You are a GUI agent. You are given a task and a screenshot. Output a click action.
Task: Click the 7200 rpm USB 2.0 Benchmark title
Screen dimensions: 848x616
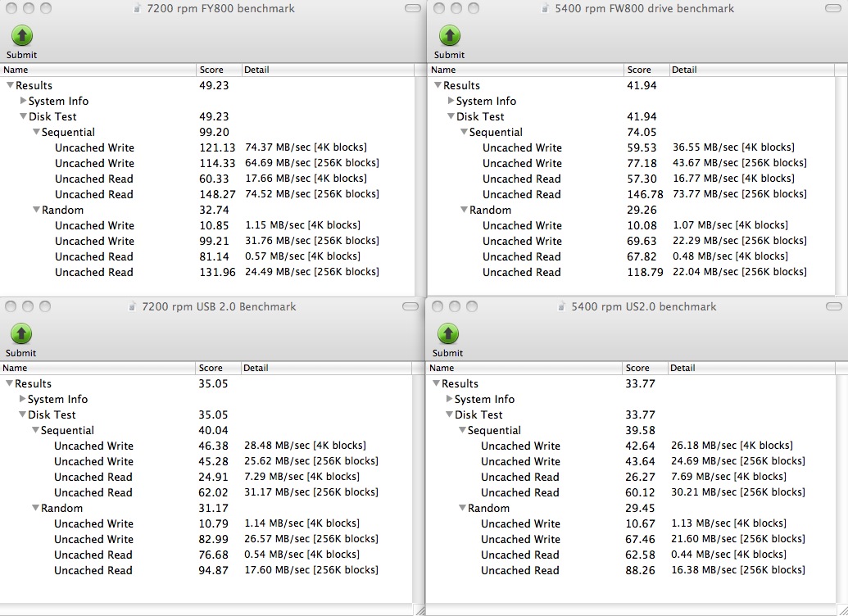[x=219, y=306]
